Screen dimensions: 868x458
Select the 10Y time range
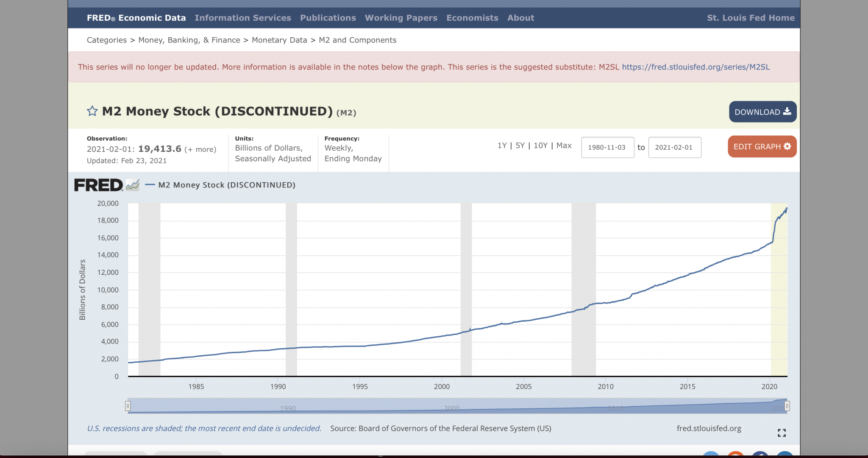[540, 145]
